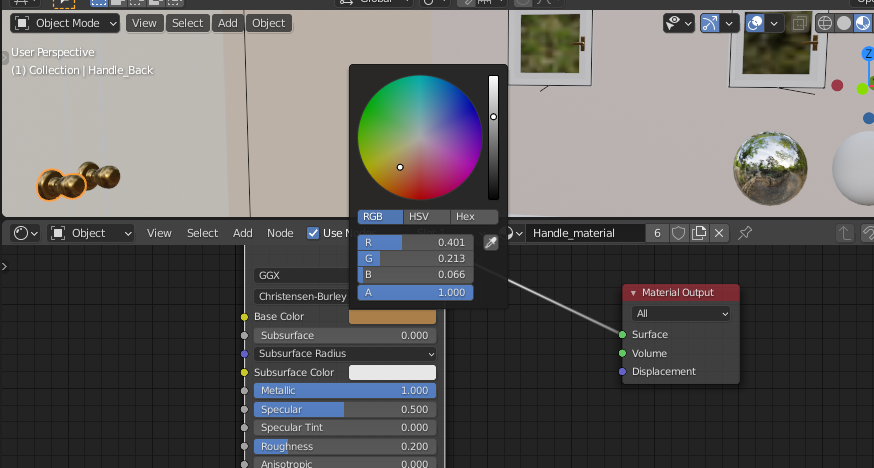The width and height of the screenshot is (874, 468).
Task: Pick a hue on the color wheel
Action: click(420, 137)
